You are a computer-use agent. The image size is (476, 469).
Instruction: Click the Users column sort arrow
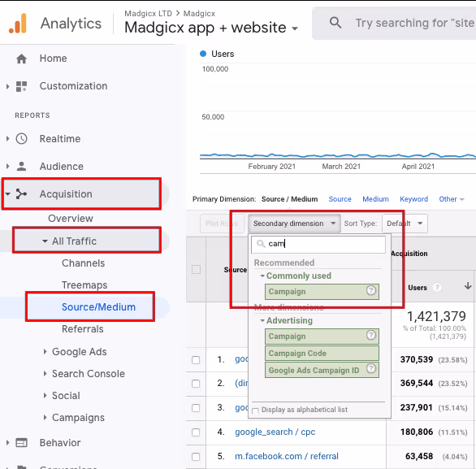click(468, 286)
